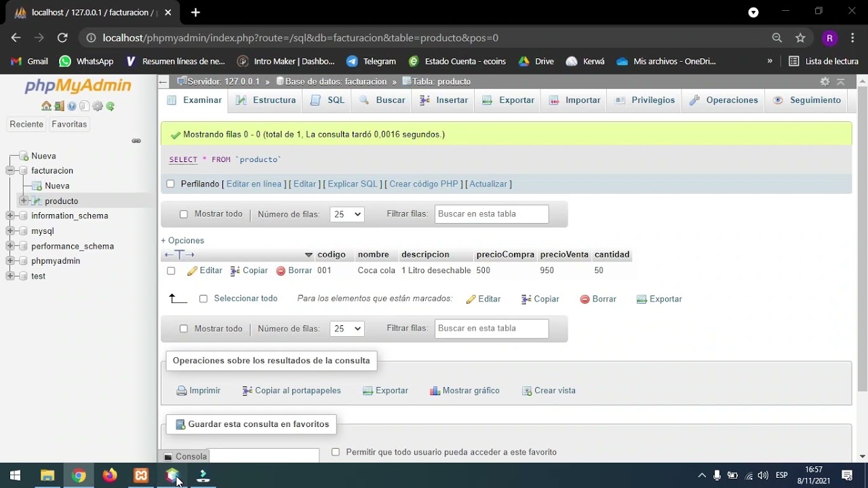Expand the mysql database node
868x488 pixels.
click(x=10, y=231)
